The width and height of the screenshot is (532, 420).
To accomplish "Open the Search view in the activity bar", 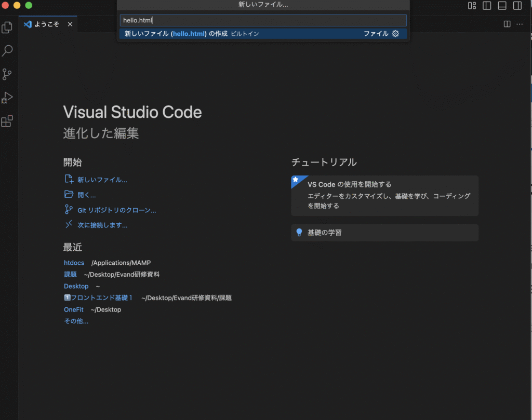I will (7, 51).
